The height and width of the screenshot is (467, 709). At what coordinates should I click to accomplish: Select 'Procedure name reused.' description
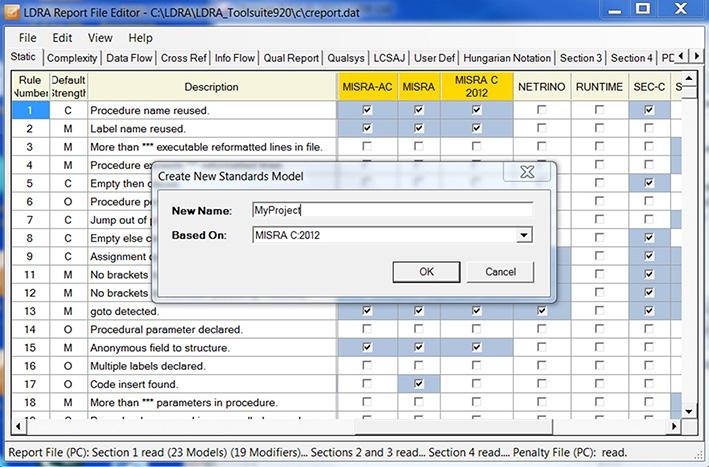coord(150,111)
